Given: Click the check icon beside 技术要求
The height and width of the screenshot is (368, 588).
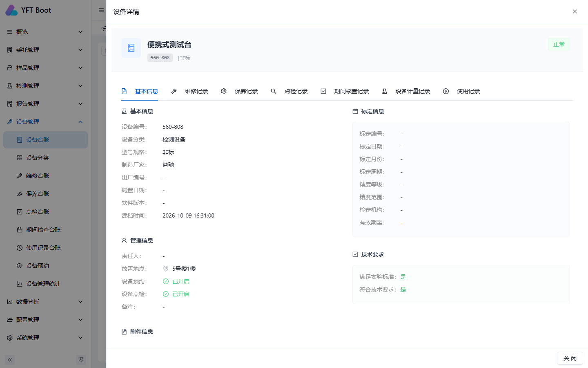Looking at the screenshot, I should (355, 254).
